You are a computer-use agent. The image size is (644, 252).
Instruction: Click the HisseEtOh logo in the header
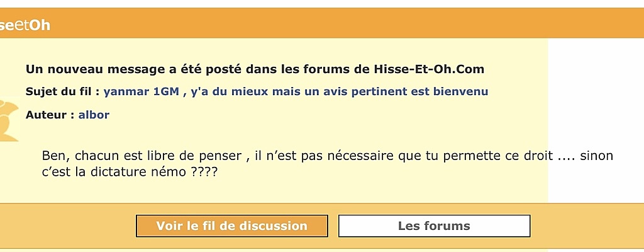click(25, 26)
